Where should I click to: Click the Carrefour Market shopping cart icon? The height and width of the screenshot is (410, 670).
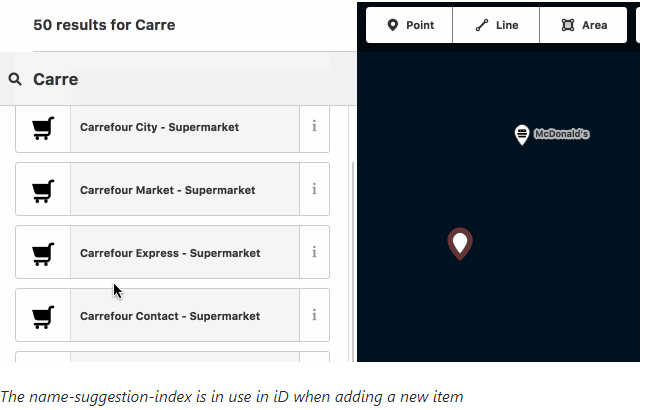[43, 190]
